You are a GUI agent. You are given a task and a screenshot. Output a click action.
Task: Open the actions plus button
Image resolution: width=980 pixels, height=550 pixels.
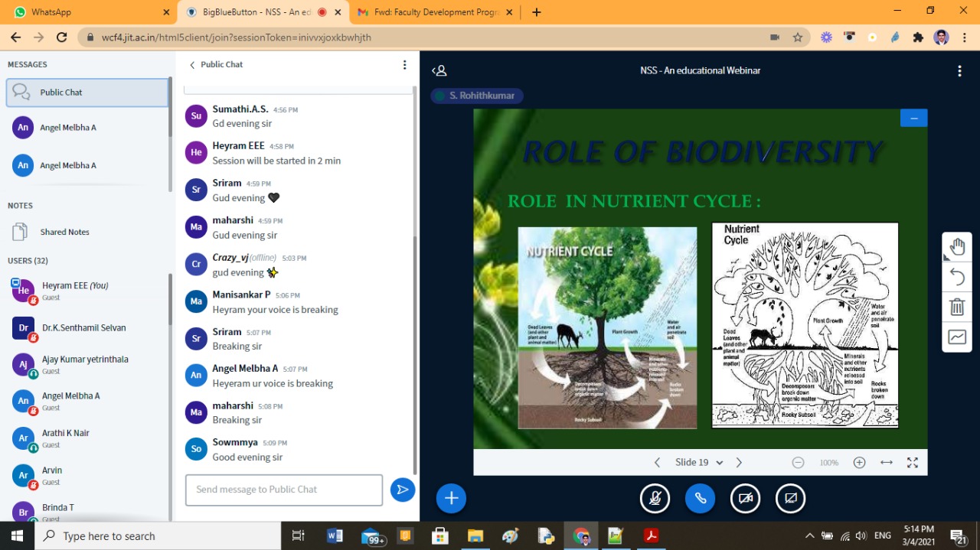click(x=451, y=498)
